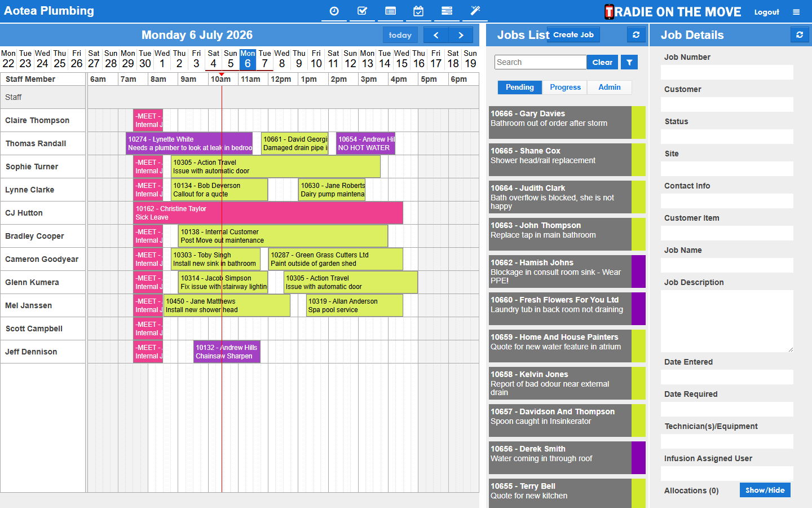This screenshot has width=812, height=508.
Task: Open the checkbox tasks icon in toolbar
Action: [362, 11]
